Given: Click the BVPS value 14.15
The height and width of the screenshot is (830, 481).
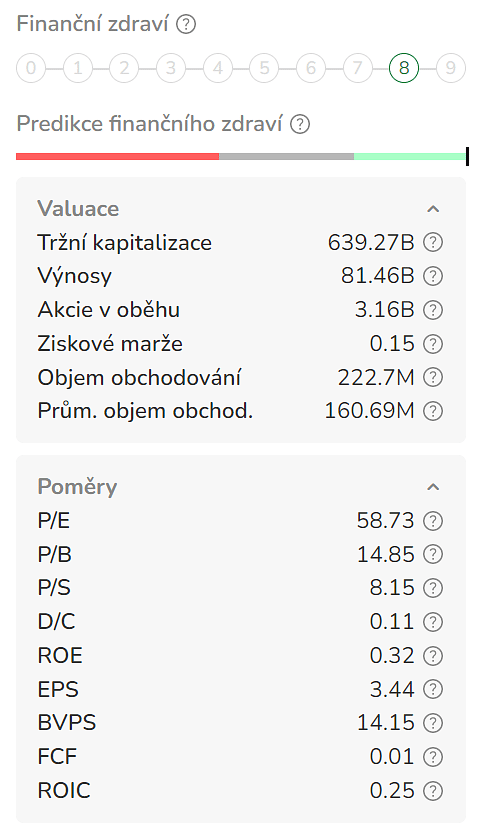Looking at the screenshot, I should coord(386,723).
